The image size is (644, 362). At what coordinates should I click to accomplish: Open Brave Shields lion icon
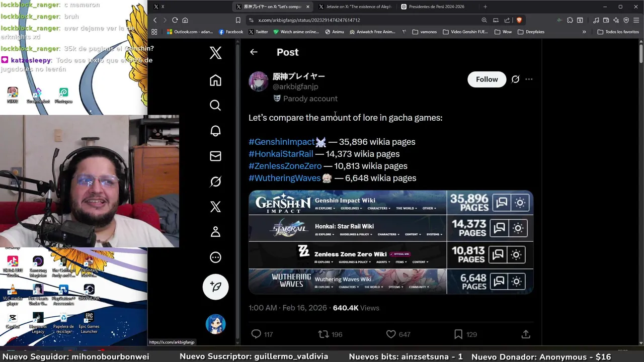(x=519, y=20)
